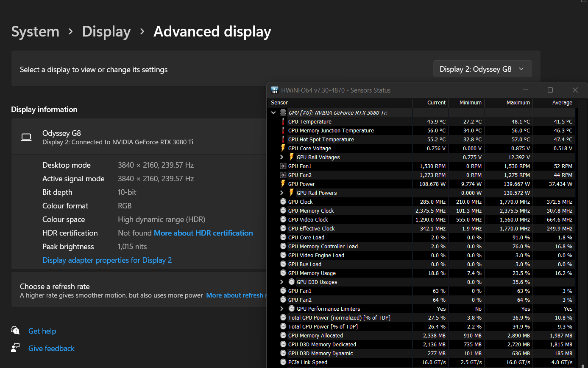Collapse the NVIDIA GeForce RTX 3080 Ti sensor tree
The height and width of the screenshot is (368, 588).
pos(273,112)
